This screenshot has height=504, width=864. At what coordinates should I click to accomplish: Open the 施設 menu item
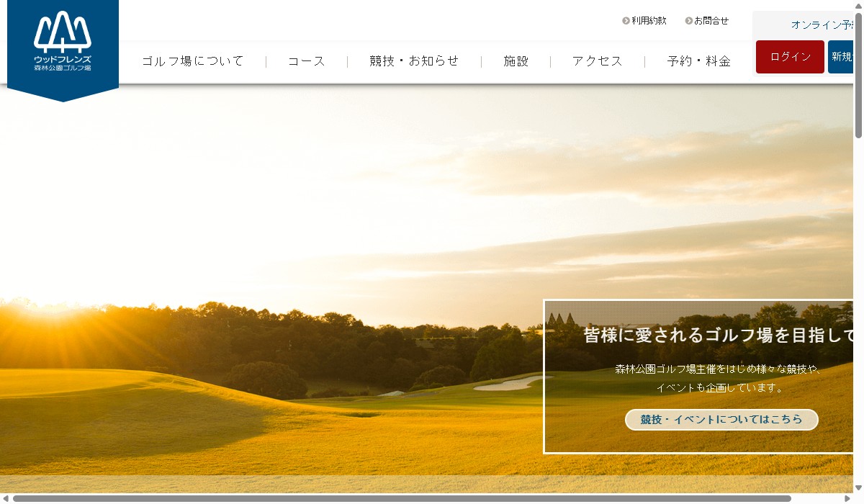point(516,61)
